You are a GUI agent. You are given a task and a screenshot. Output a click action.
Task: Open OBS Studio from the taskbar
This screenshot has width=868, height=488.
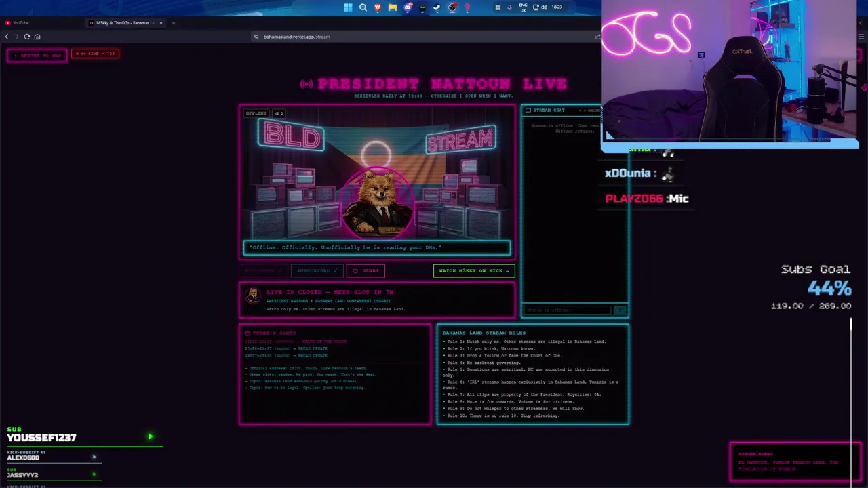[452, 7]
